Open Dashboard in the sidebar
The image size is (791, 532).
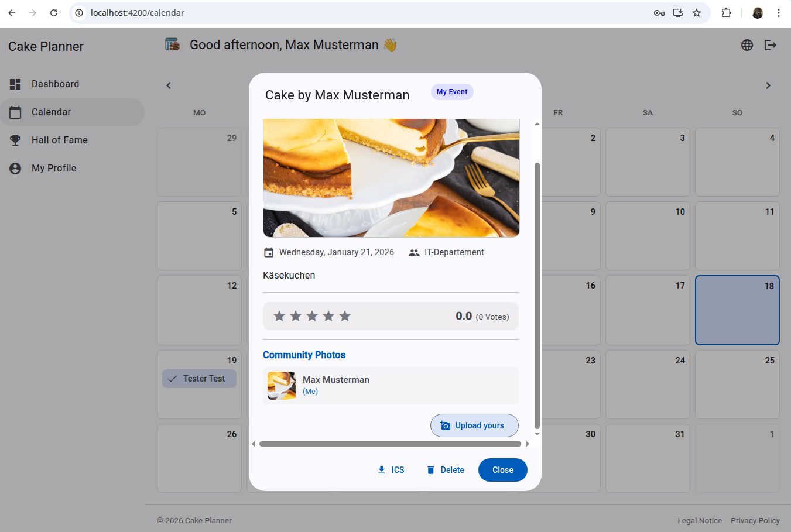tap(55, 84)
